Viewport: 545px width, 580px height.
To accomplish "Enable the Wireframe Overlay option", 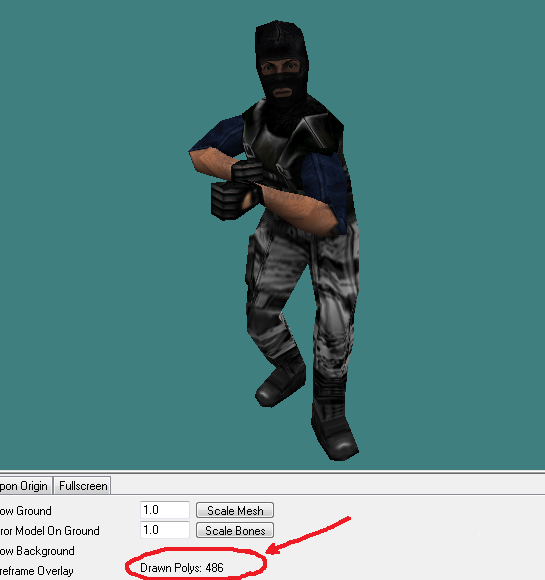I will coord(36,571).
